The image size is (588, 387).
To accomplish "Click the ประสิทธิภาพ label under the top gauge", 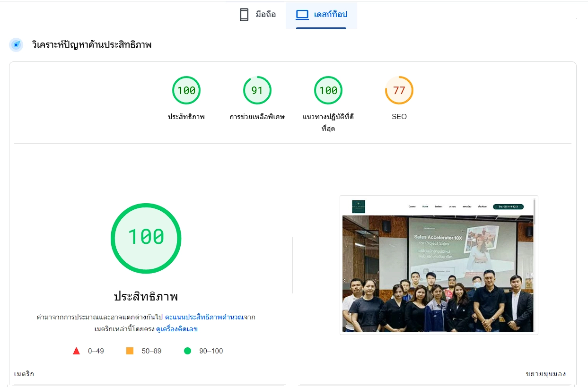I will pyautogui.click(x=186, y=117).
